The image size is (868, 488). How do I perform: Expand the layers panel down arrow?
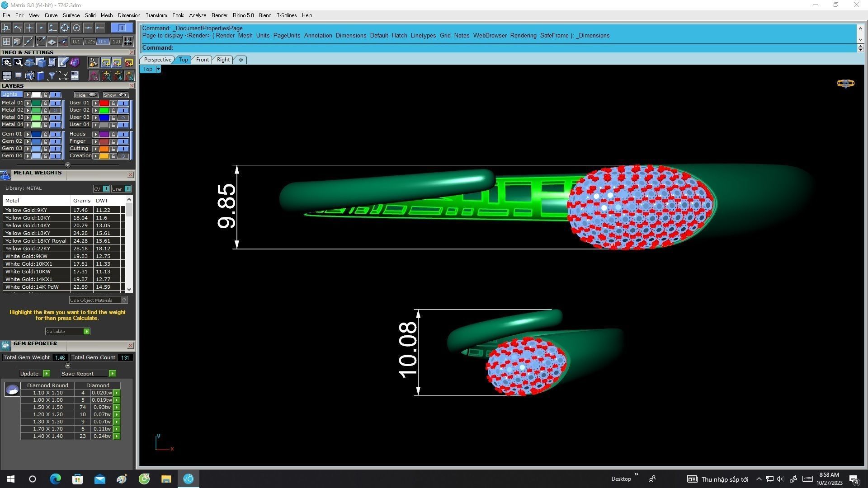pos(68,165)
